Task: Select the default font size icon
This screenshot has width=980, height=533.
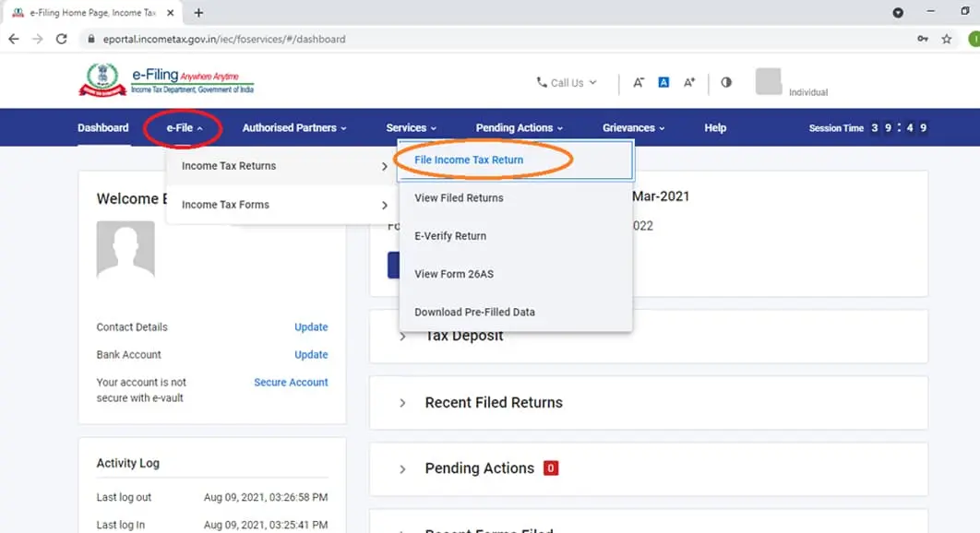Action: (x=663, y=82)
